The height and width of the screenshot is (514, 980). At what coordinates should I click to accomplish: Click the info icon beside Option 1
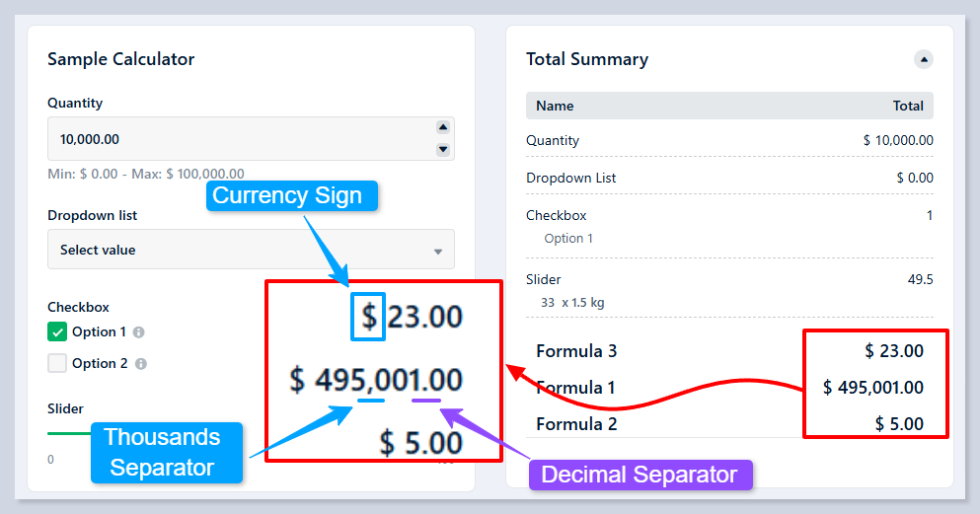(139, 332)
